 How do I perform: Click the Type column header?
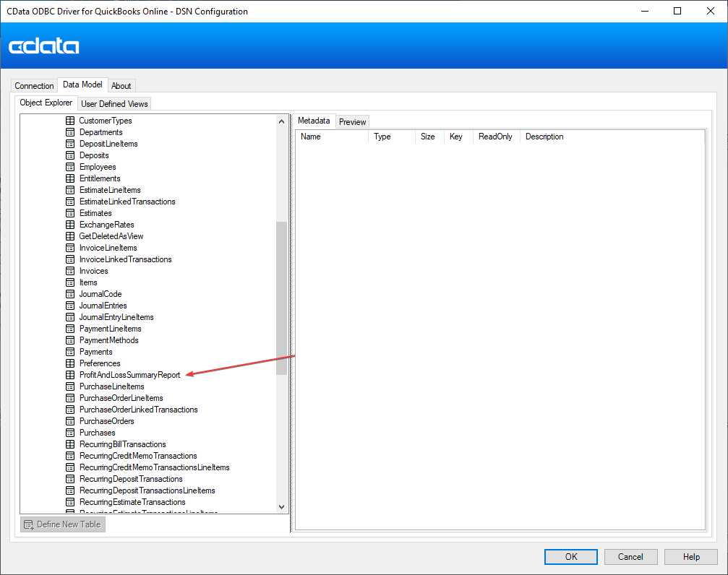point(391,137)
